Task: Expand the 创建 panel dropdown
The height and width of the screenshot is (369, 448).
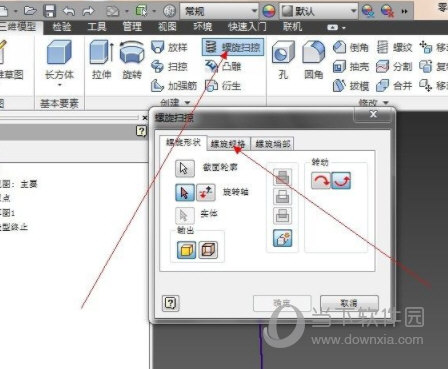Action: tap(187, 103)
